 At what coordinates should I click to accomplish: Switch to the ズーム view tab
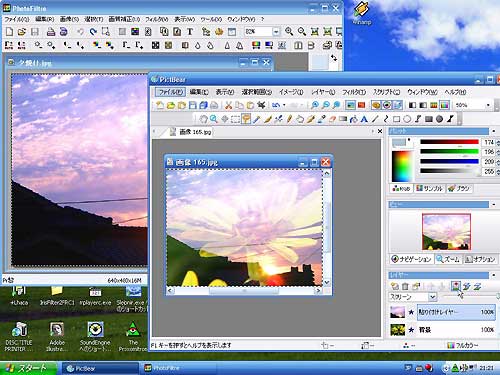click(448, 259)
